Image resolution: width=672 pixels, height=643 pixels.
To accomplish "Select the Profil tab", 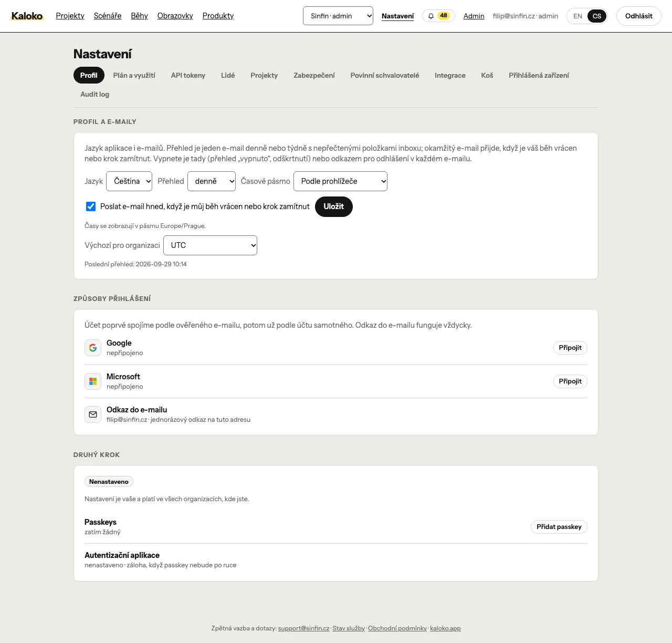I will click(89, 75).
